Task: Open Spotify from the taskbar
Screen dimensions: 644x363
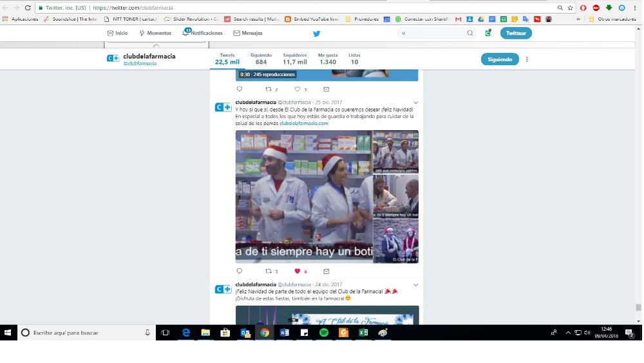Action: coord(324,333)
